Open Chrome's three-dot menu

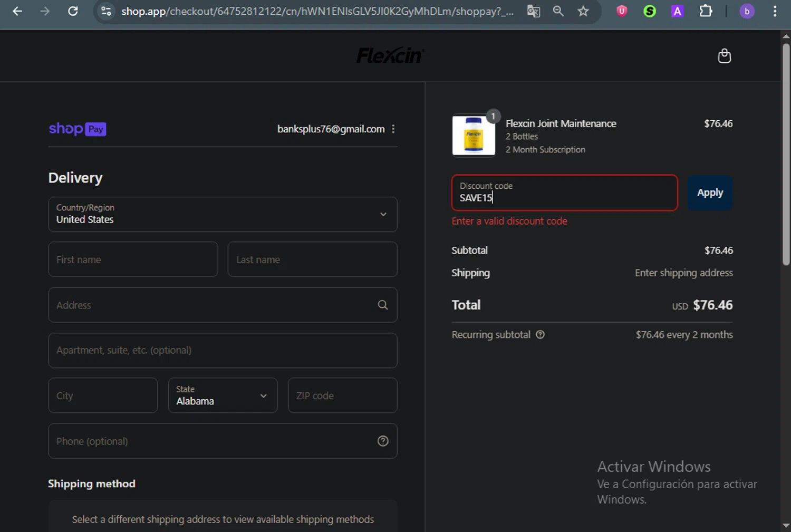(x=775, y=11)
